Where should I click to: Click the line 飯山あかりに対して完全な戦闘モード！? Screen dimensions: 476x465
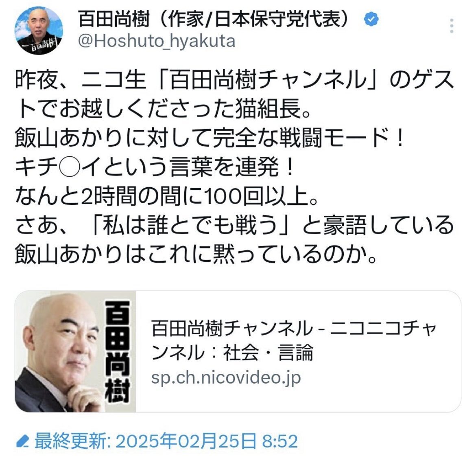pos(210,138)
